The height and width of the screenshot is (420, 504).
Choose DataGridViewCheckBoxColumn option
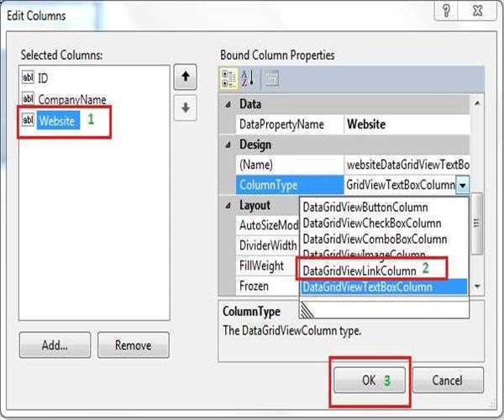[371, 223]
